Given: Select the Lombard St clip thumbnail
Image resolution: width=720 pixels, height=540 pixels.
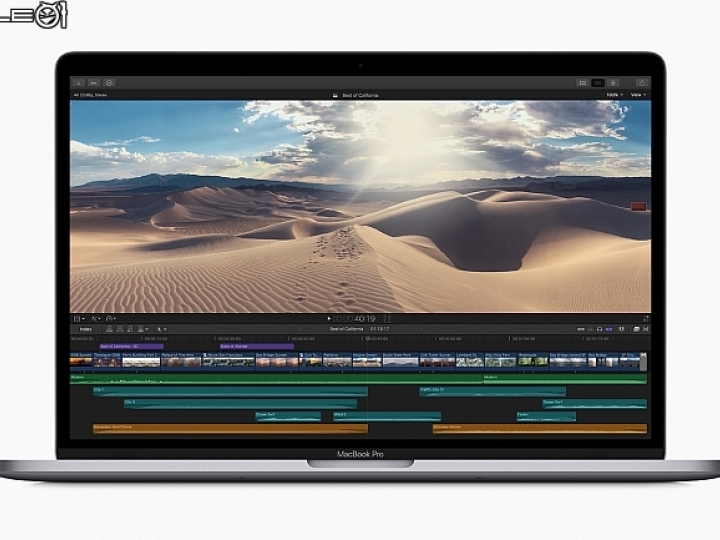Looking at the screenshot, I should (470, 360).
